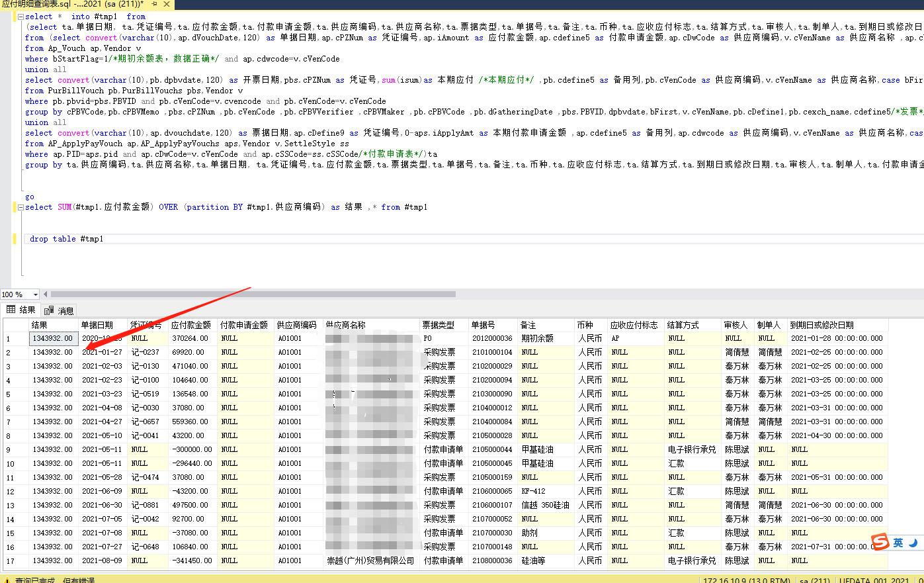Collapse the 'select SUM' OVER statement block
Screen dimensions: 924x583
tap(21, 207)
